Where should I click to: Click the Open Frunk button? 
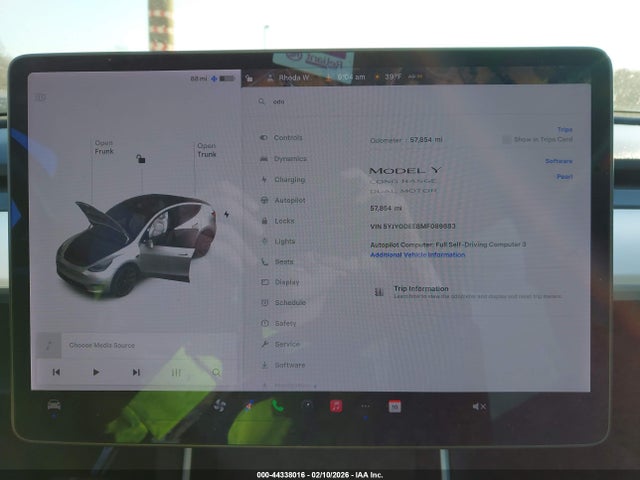click(104, 147)
